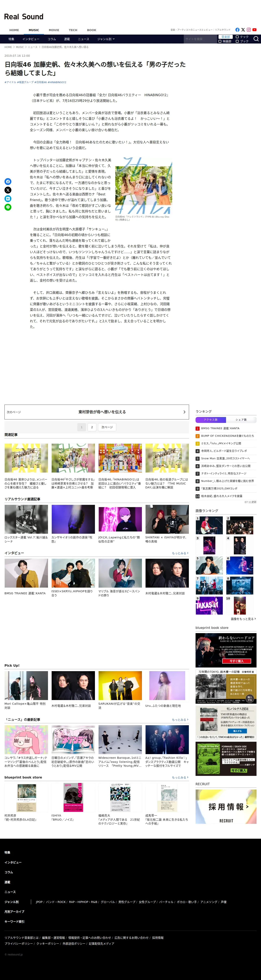This screenshot has width=261, height=980.
Task: Open the ドレミソラシド album cover image
Action: [144, 186]
